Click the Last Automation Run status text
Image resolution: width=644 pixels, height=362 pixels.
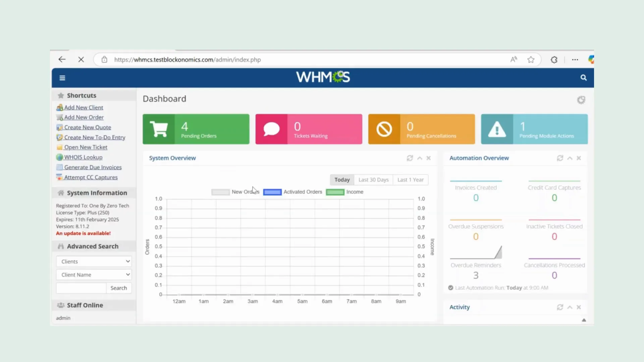pyautogui.click(x=501, y=288)
